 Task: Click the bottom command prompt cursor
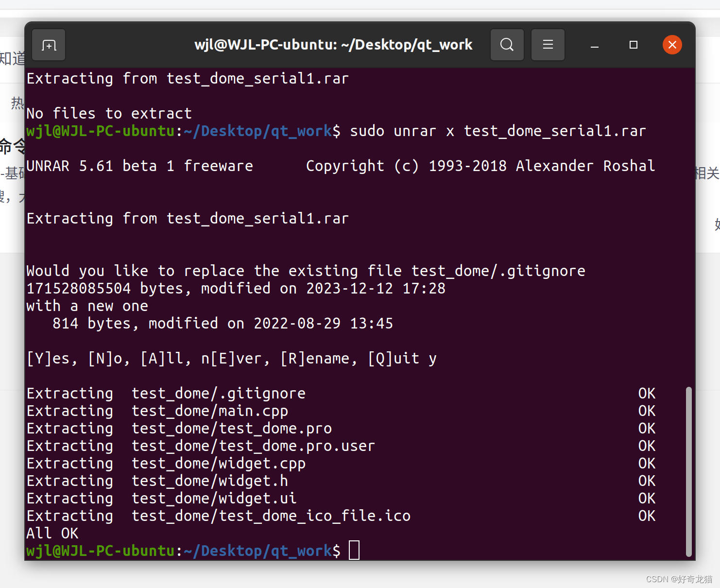tap(354, 550)
